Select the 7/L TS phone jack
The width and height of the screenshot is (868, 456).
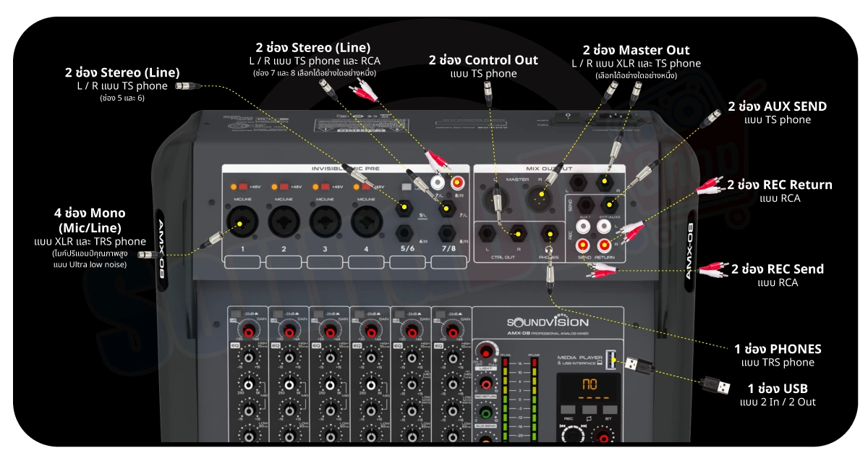447,209
